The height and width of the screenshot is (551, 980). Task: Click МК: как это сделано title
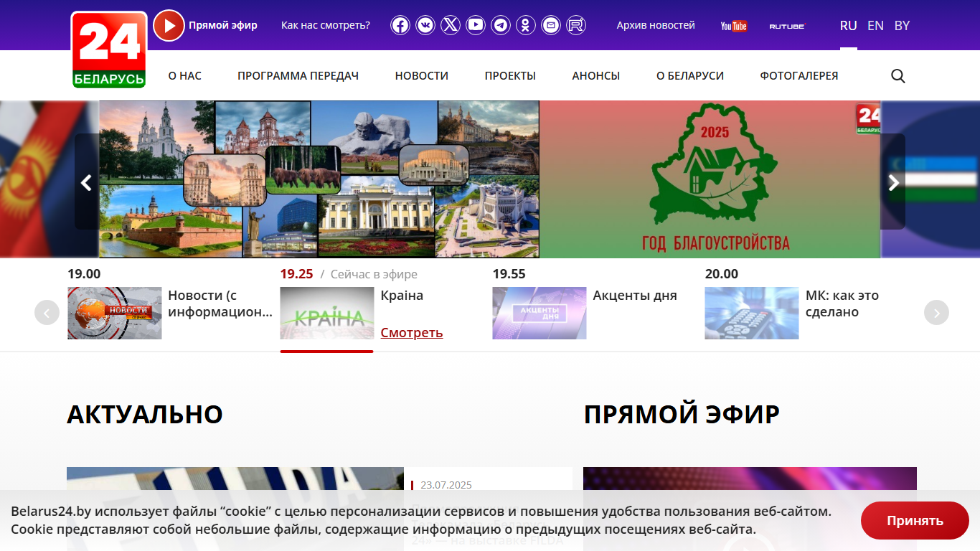tap(842, 303)
